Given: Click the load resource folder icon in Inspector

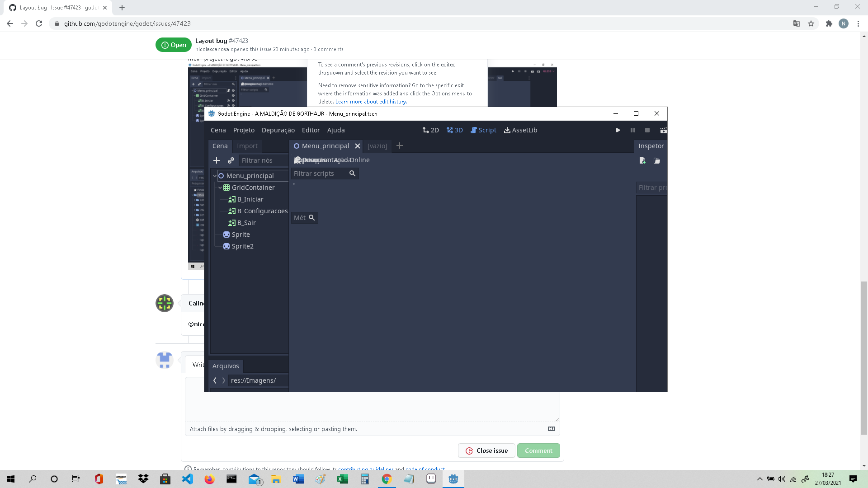Looking at the screenshot, I should click(656, 160).
